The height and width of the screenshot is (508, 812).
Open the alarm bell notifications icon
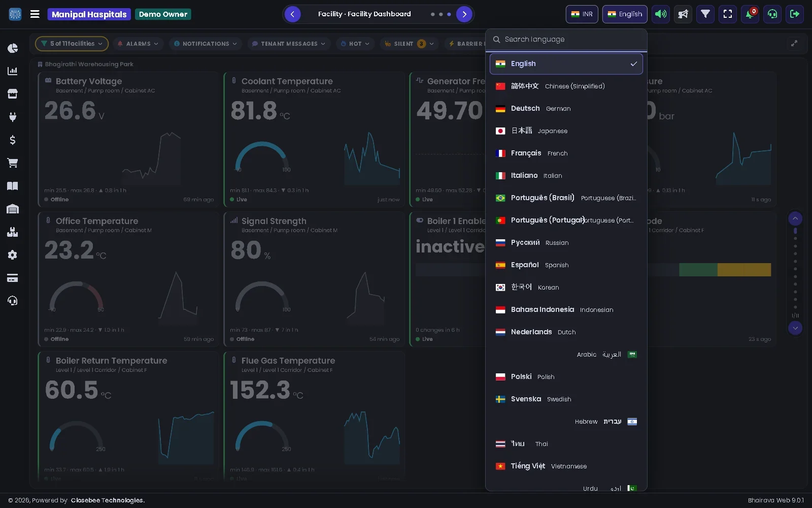coord(750,14)
